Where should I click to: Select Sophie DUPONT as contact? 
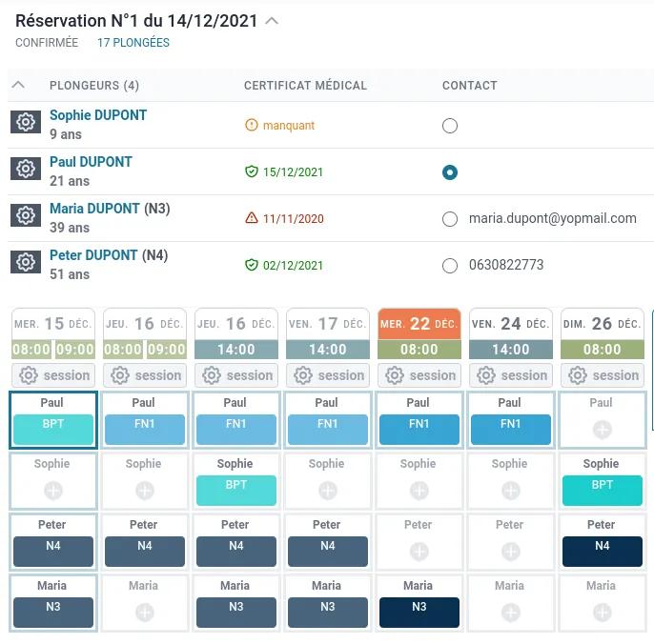450,126
